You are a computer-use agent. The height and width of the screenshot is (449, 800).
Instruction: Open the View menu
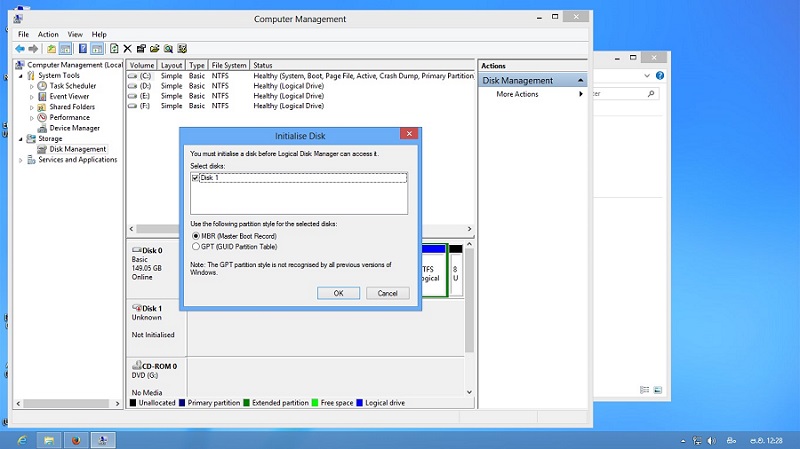[75, 34]
